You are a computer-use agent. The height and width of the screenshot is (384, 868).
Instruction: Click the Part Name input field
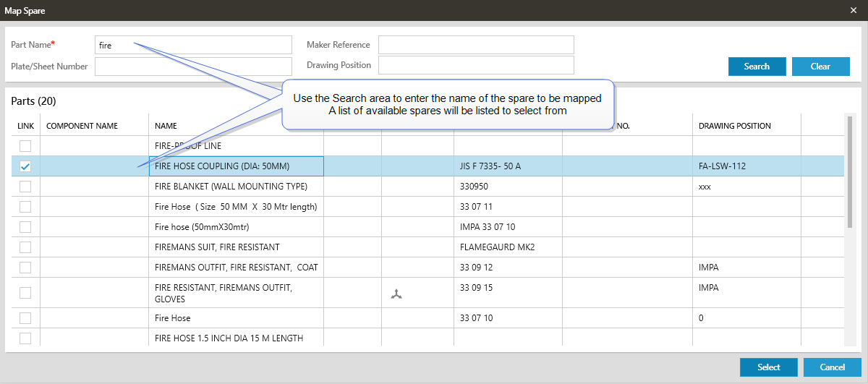[x=193, y=45]
